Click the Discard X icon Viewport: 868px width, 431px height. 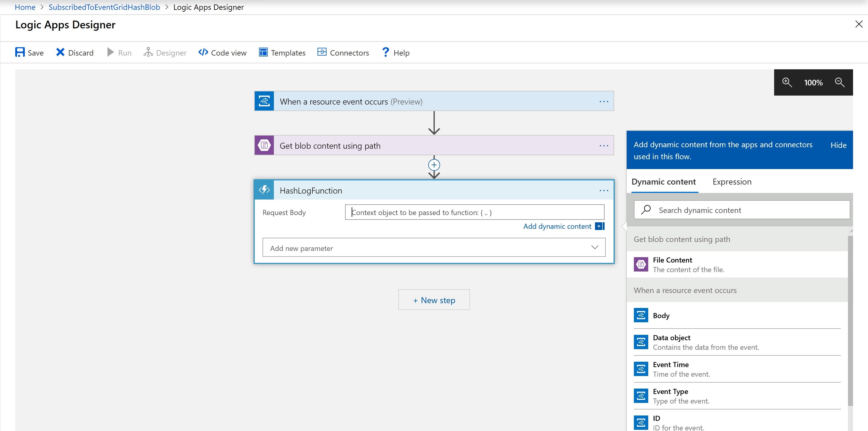(60, 52)
